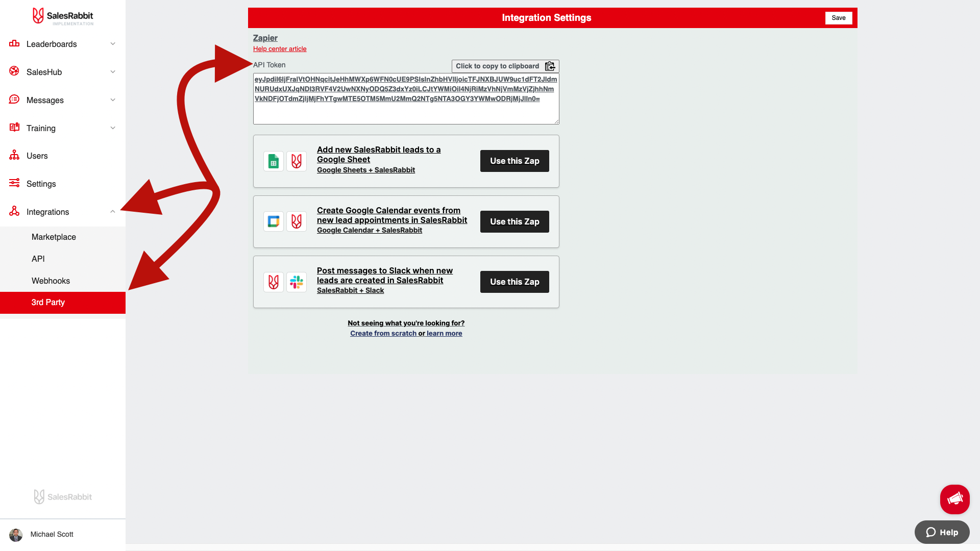Open the Messages menu item
980x551 pixels.
coord(63,100)
